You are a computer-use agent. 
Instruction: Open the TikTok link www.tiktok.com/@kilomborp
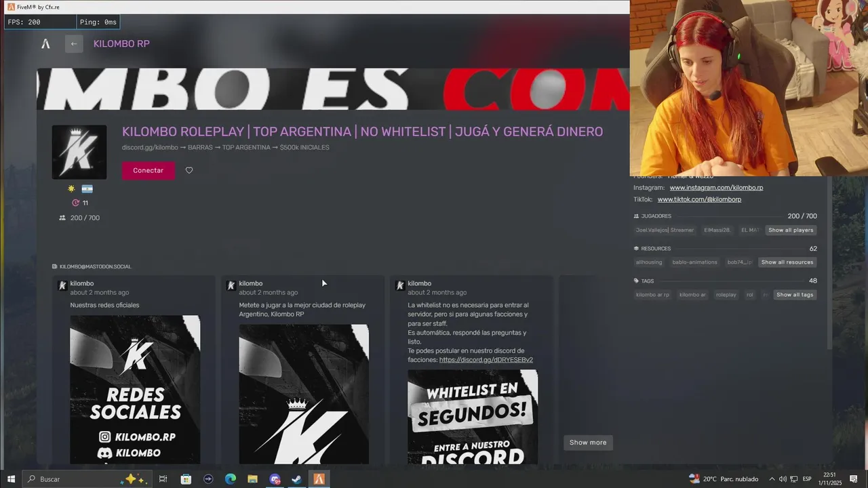(x=699, y=200)
